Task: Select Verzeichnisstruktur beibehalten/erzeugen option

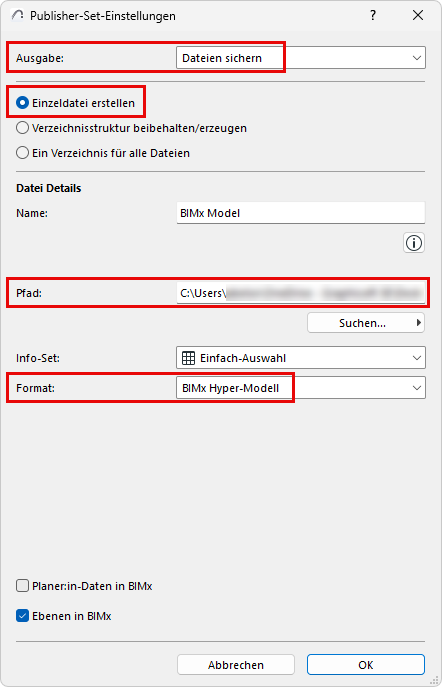Action: point(22,128)
